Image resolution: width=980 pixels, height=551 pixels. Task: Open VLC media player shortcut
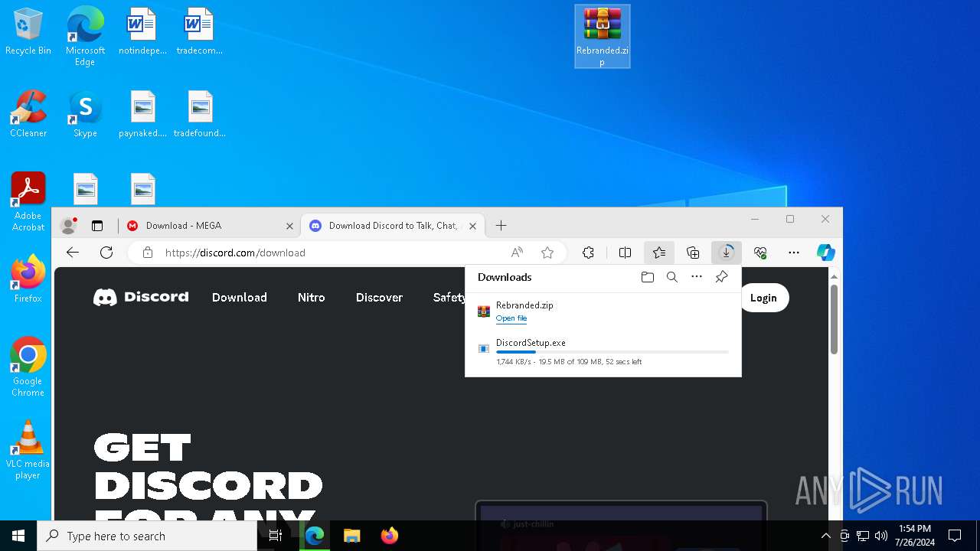[x=28, y=450]
